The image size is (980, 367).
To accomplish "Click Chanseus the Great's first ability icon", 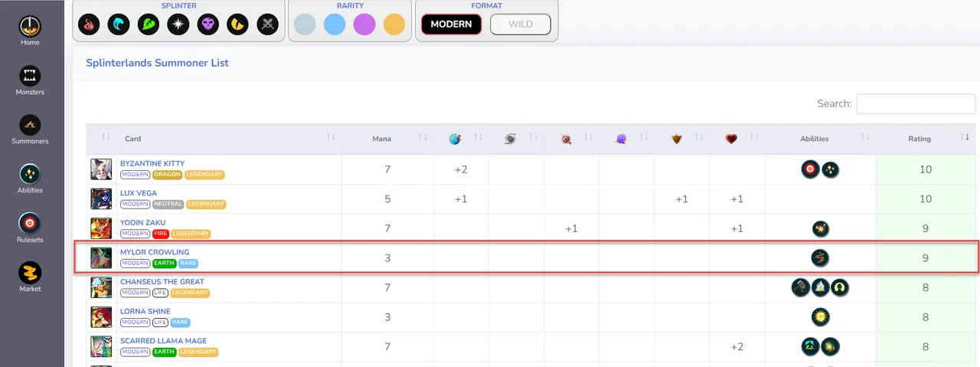I will (801, 288).
